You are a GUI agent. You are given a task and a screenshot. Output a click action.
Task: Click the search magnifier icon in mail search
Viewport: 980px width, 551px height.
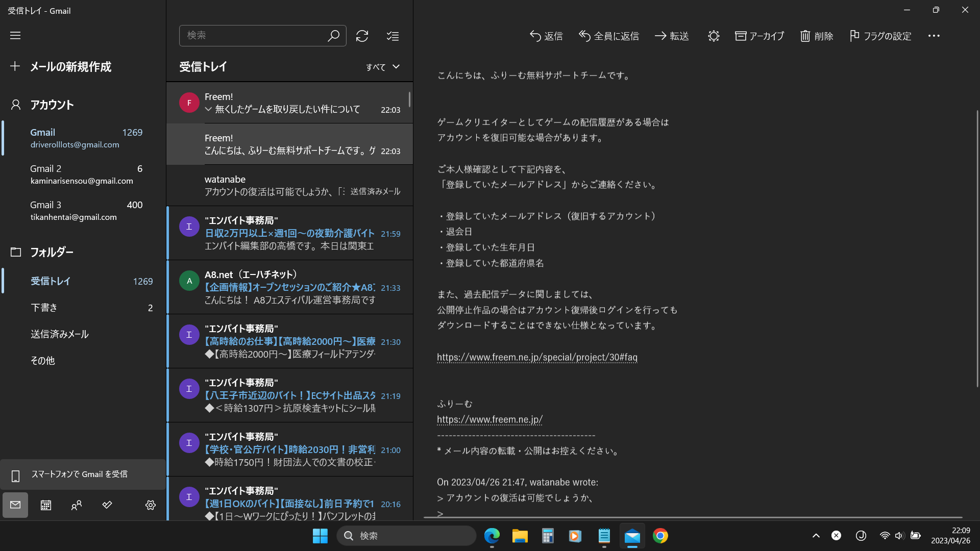(333, 36)
